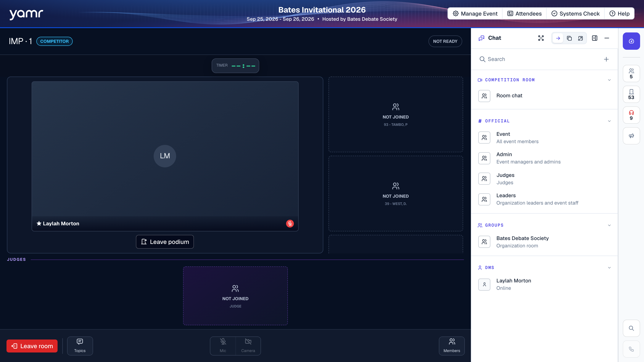
Task: Click the Leave room button
Action: click(x=32, y=346)
